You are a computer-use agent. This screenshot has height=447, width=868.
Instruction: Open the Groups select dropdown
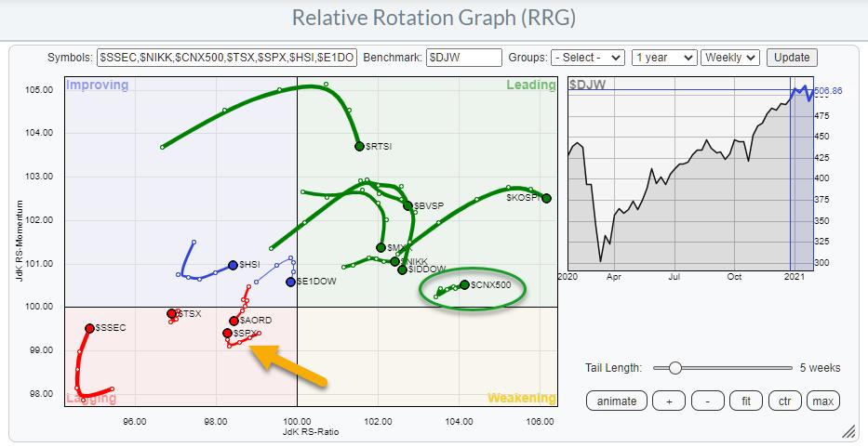click(x=587, y=58)
